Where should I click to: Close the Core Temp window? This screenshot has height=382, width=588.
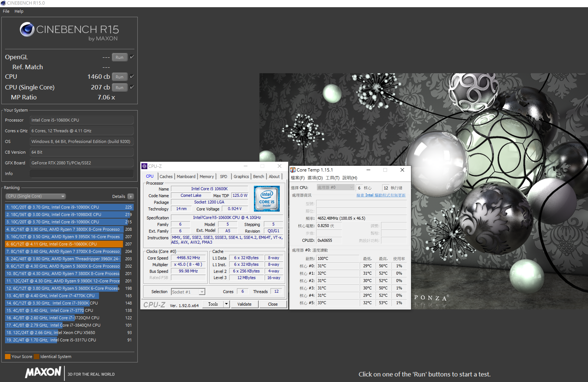click(402, 170)
